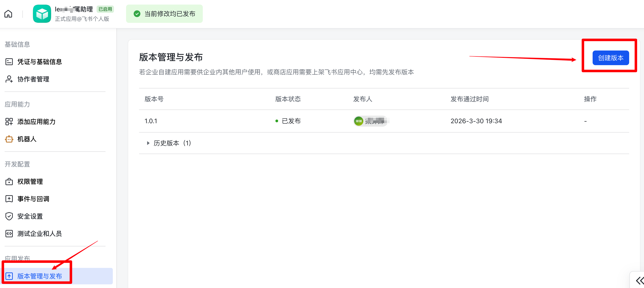Click the 已启用 status badge
Image resolution: width=644 pixels, height=288 pixels.
pos(105,9)
